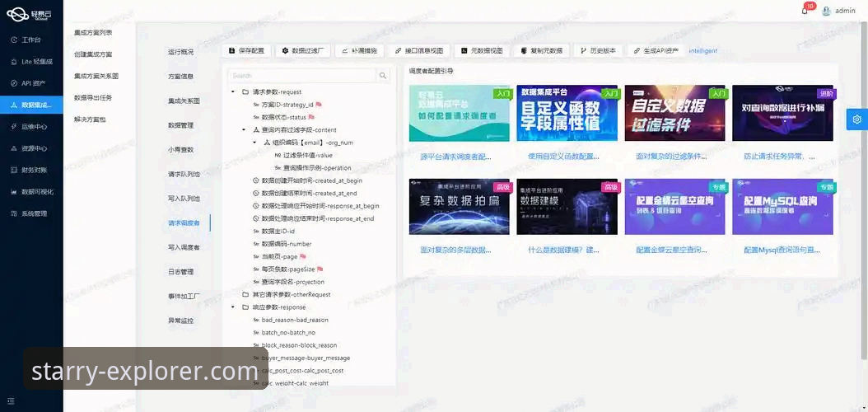
Task: Click the clock icon of 数据创建开始时间-created_at_begin
Action: click(256, 180)
